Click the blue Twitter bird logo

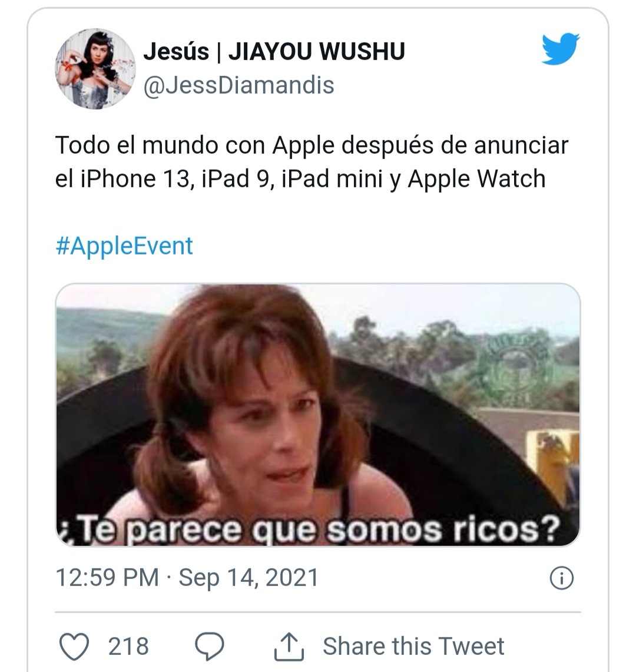[561, 48]
